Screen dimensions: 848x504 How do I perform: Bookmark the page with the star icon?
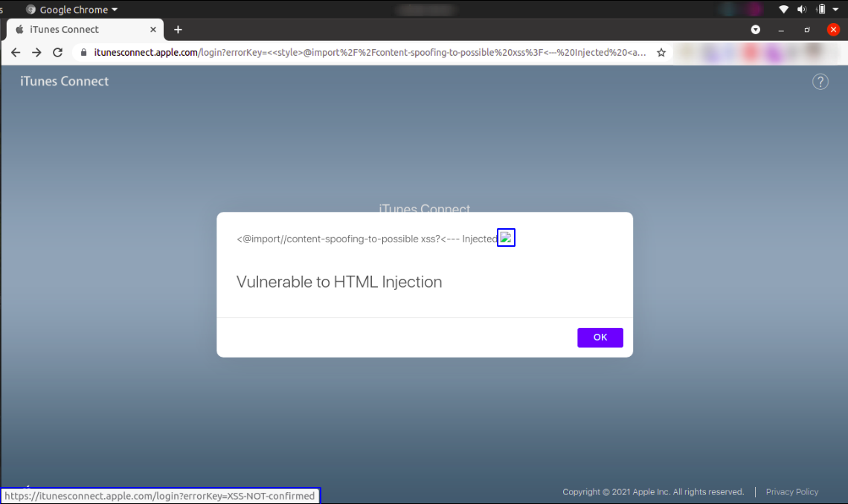[x=661, y=52]
